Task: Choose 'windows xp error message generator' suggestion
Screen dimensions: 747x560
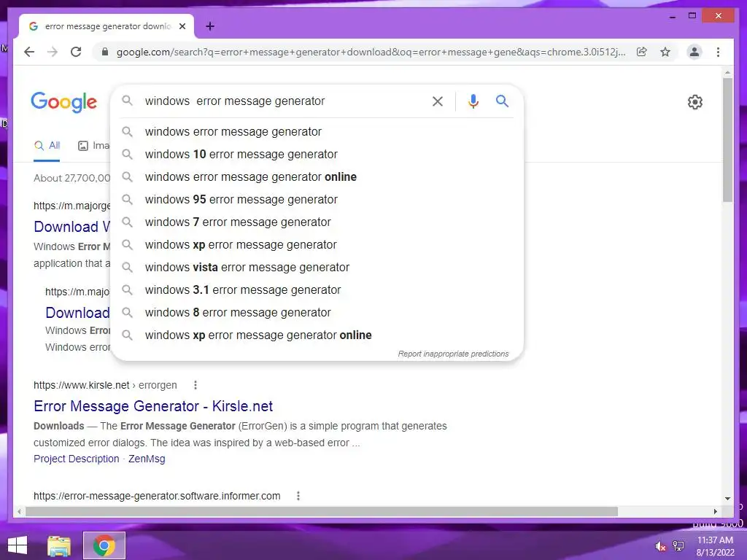Action: click(x=317, y=245)
